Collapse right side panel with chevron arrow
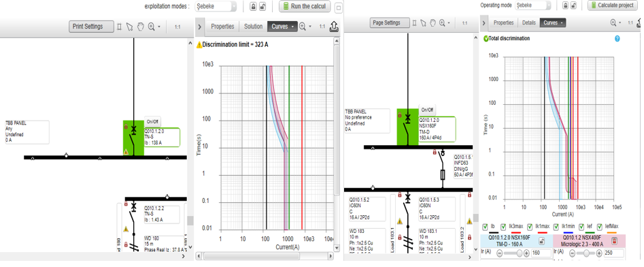Viewport: 644px width, 267px height. [484, 23]
